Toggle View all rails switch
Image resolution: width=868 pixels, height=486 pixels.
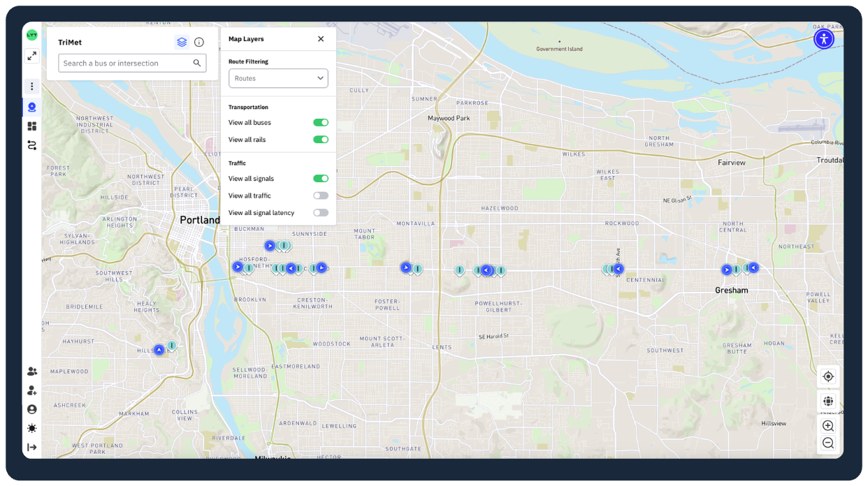tap(321, 140)
